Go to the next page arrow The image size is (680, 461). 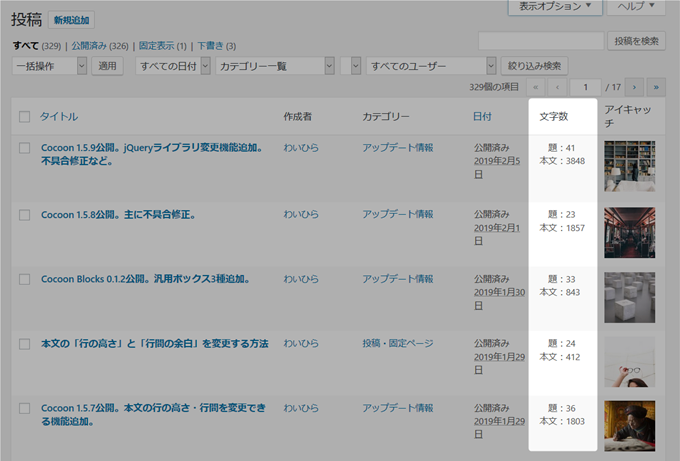click(x=632, y=87)
